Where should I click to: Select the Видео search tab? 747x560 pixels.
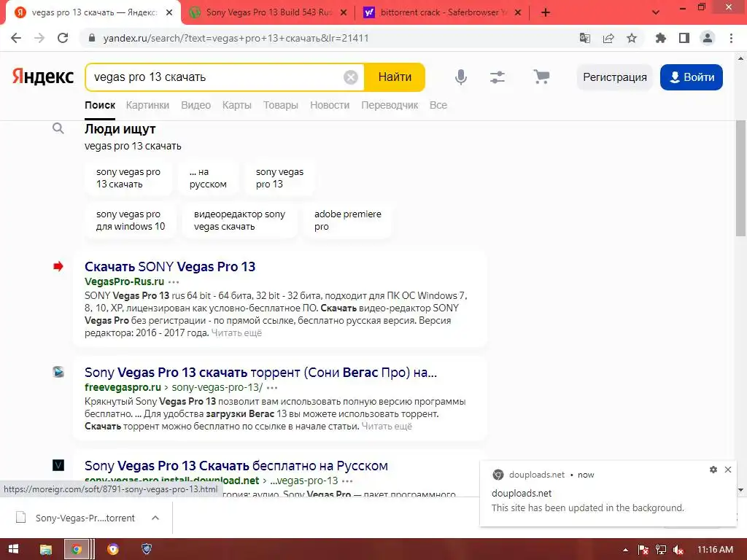click(x=196, y=105)
